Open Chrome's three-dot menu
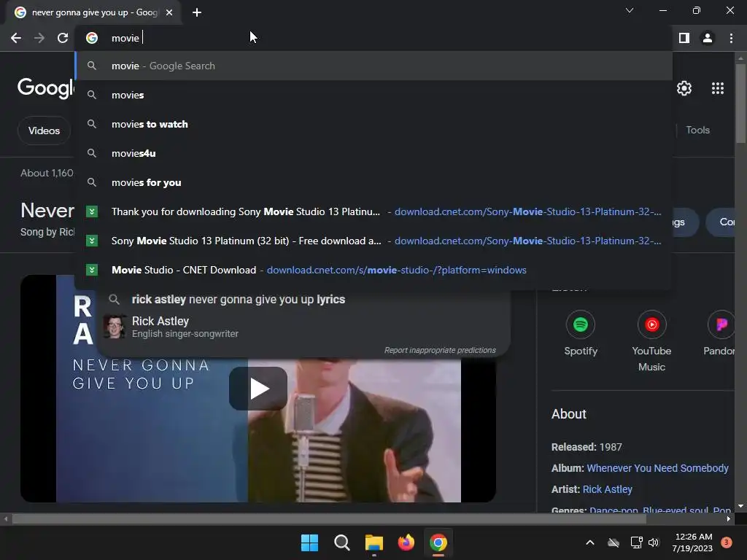Image resolution: width=747 pixels, height=560 pixels. point(731,38)
